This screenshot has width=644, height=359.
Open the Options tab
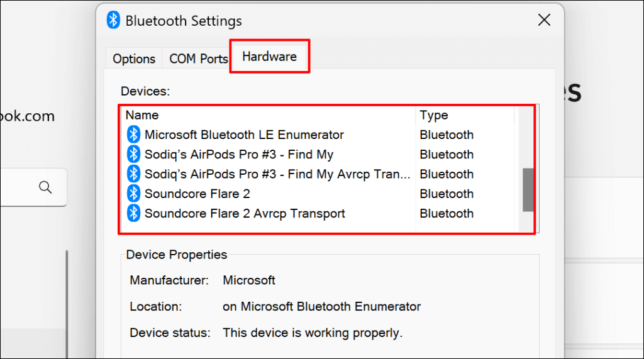(134, 58)
